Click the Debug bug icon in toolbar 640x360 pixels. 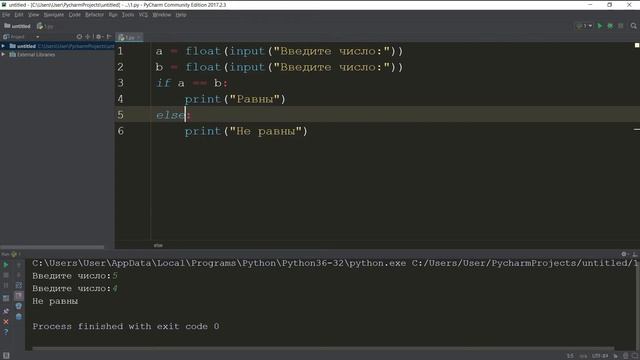[x=610, y=26]
